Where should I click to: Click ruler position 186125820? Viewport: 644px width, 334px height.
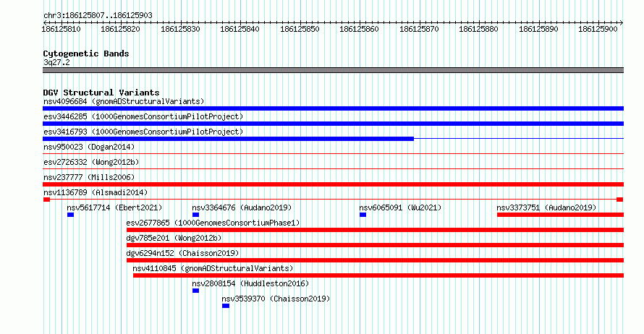(120, 29)
